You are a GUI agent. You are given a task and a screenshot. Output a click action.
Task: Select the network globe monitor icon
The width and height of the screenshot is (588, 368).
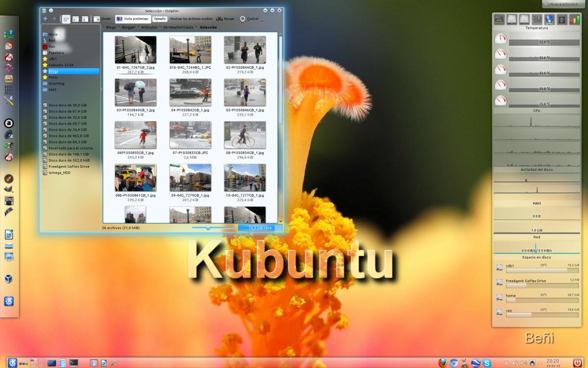click(549, 20)
